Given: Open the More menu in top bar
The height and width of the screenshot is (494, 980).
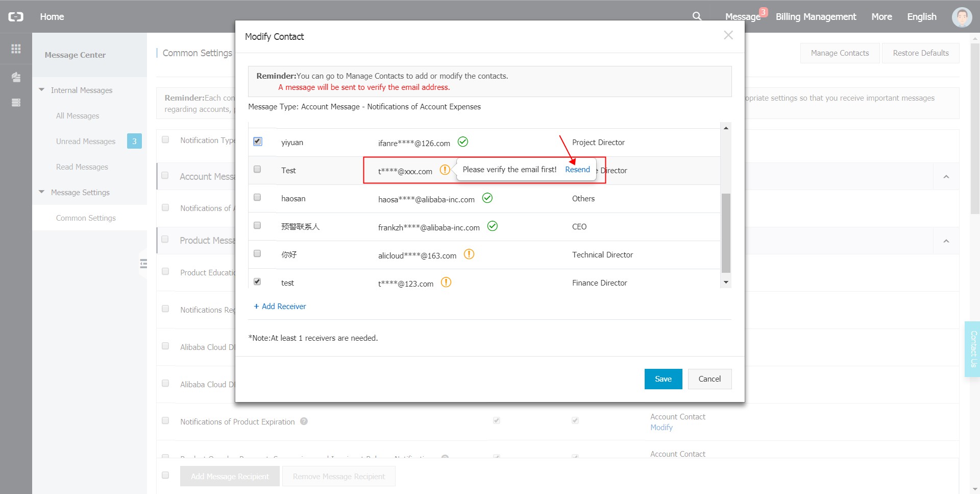Looking at the screenshot, I should click(881, 17).
